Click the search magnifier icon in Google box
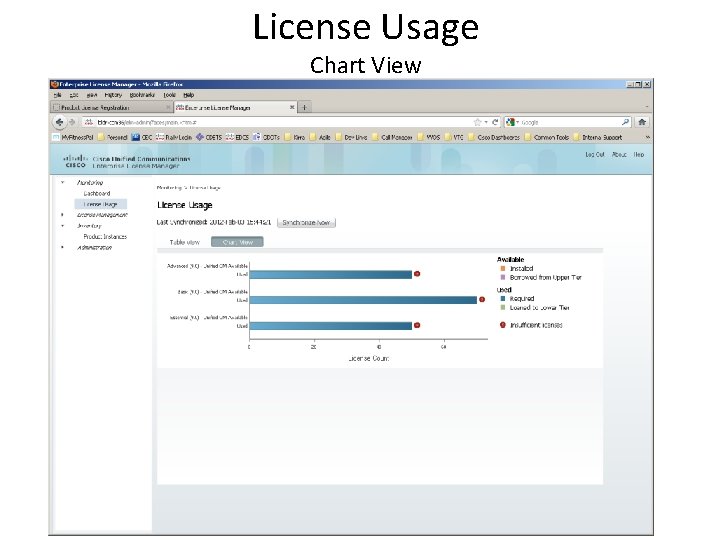The height and width of the screenshot is (540, 720). pyautogui.click(x=625, y=122)
